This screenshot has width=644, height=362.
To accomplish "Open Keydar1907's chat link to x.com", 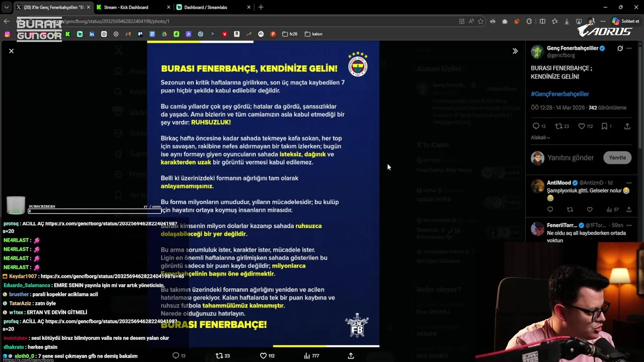I will pos(112,277).
